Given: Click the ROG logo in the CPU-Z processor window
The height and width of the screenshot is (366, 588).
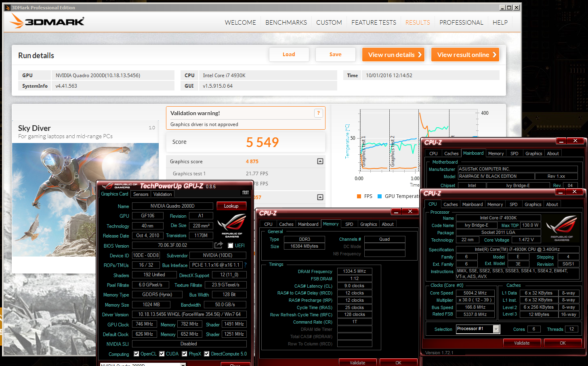Looking at the screenshot, I should tap(562, 229).
